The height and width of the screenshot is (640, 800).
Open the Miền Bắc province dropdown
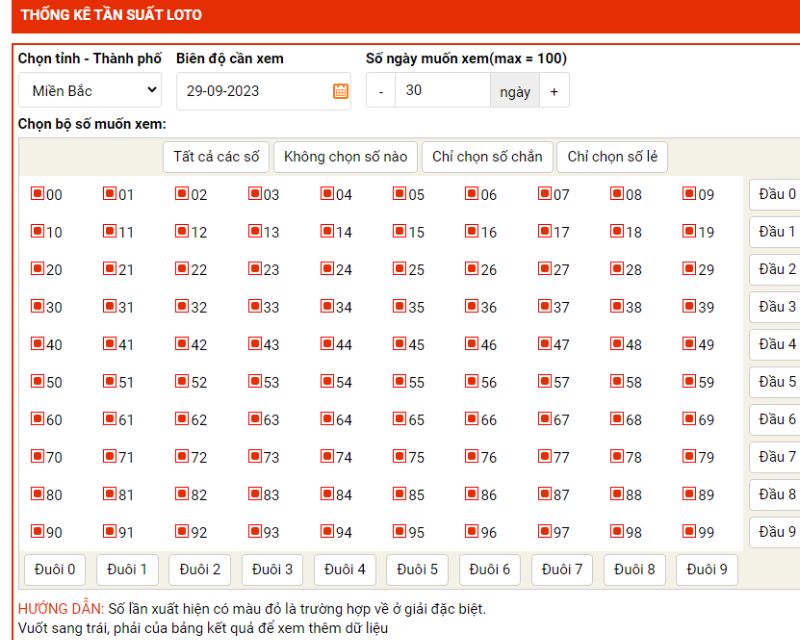pos(90,90)
